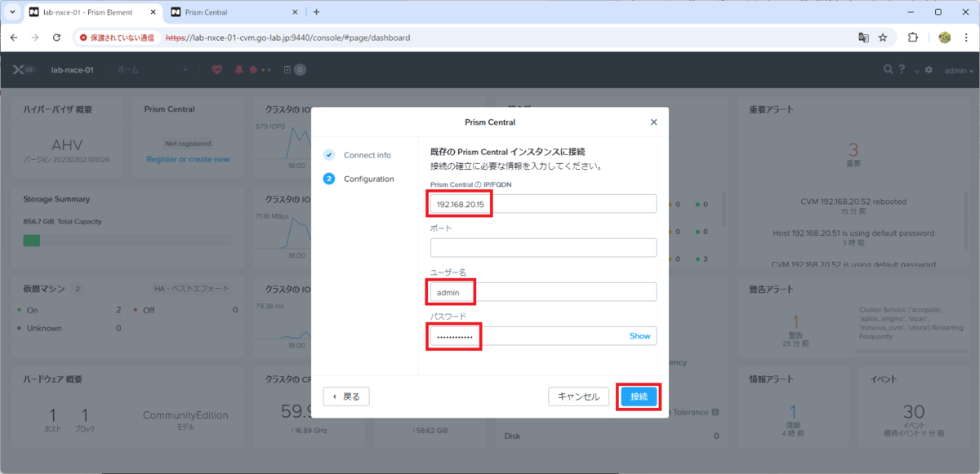Open the Chrome extensions puzzle icon

point(913,38)
